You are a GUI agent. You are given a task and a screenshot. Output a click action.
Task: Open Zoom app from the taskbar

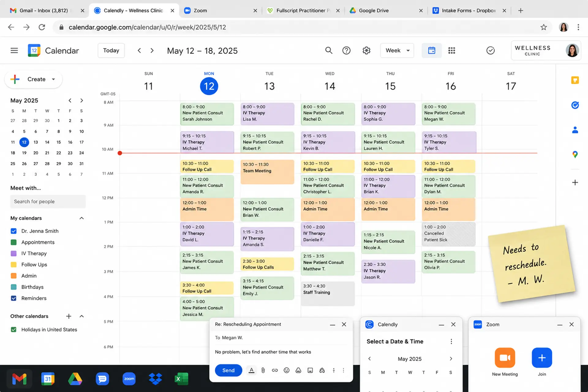[129, 379]
